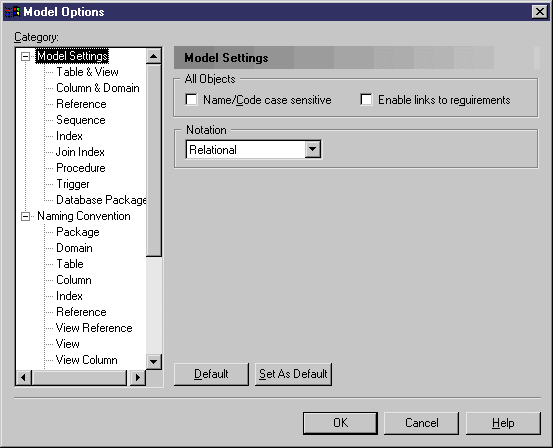Collapse the Model Settings tree node
This screenshot has height=448, width=553.
(x=25, y=56)
